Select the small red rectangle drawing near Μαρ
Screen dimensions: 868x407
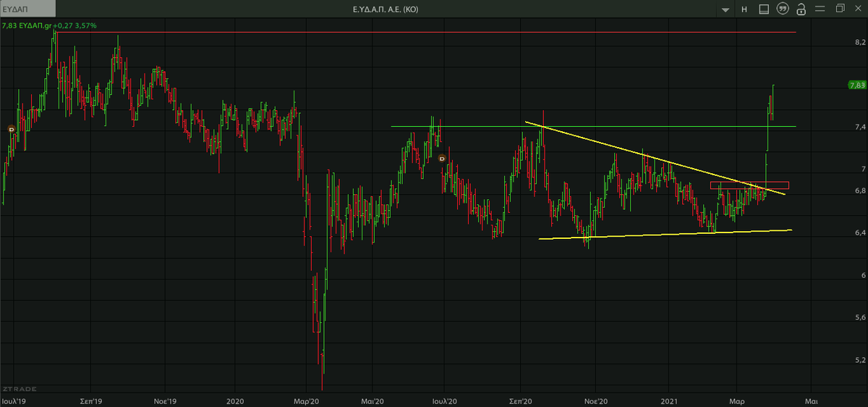(x=749, y=185)
